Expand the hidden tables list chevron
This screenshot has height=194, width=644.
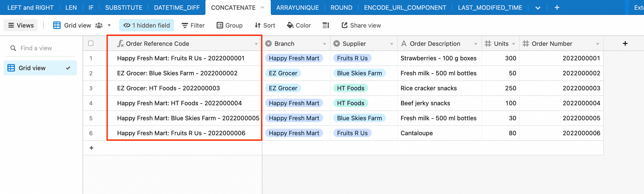point(538,8)
